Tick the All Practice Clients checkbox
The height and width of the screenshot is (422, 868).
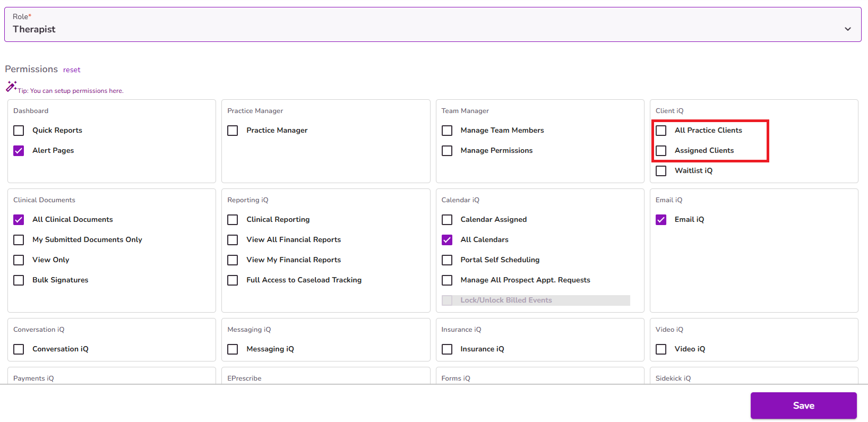661,131
